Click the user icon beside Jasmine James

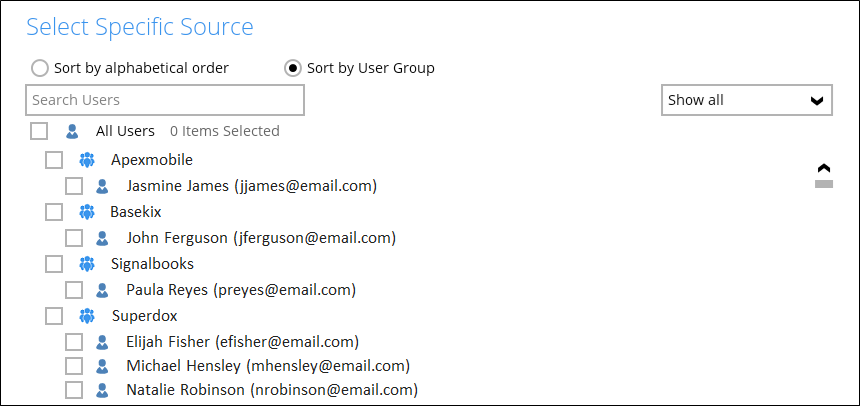pyautogui.click(x=101, y=186)
